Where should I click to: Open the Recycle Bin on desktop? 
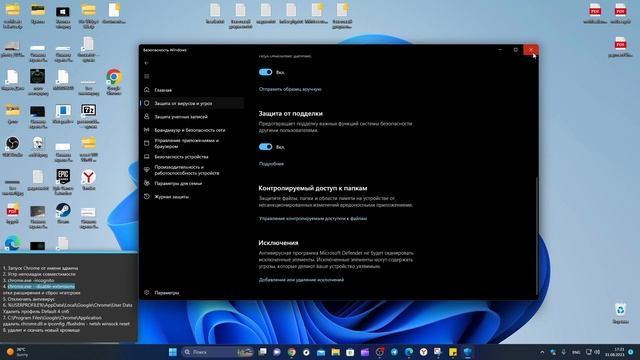(620, 313)
